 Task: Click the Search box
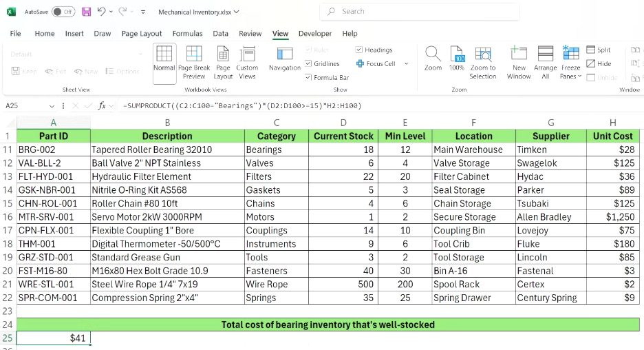[x=419, y=12]
